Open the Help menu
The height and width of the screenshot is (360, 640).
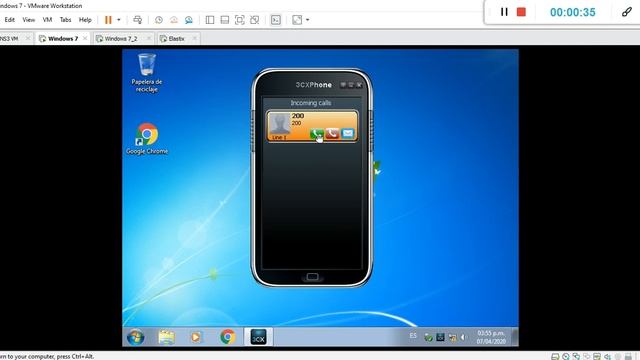tap(85, 20)
